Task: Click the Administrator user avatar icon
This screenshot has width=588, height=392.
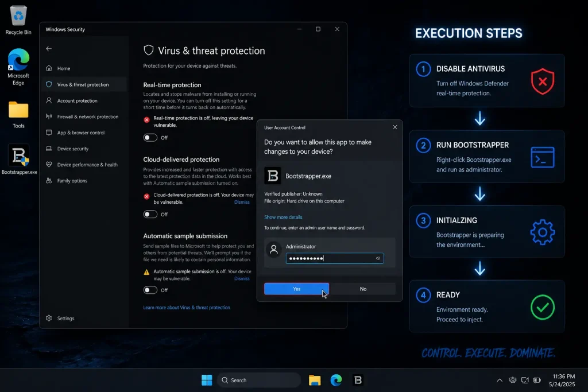Action: coord(274,250)
